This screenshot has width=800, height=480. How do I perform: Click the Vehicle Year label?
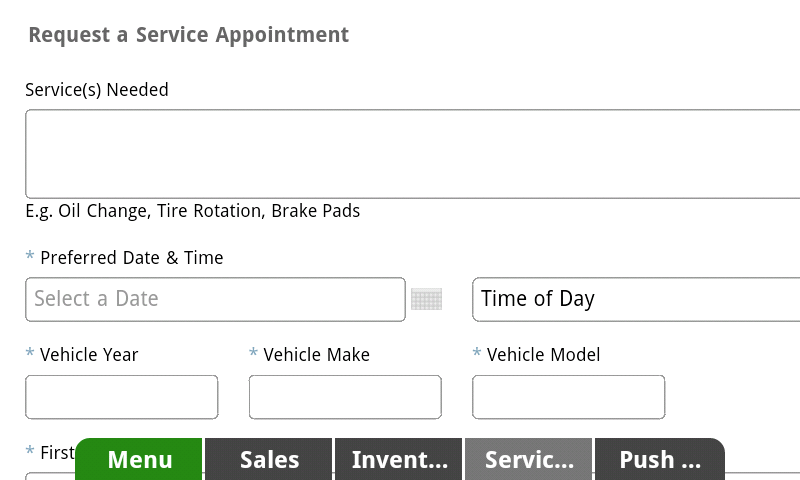[89, 355]
